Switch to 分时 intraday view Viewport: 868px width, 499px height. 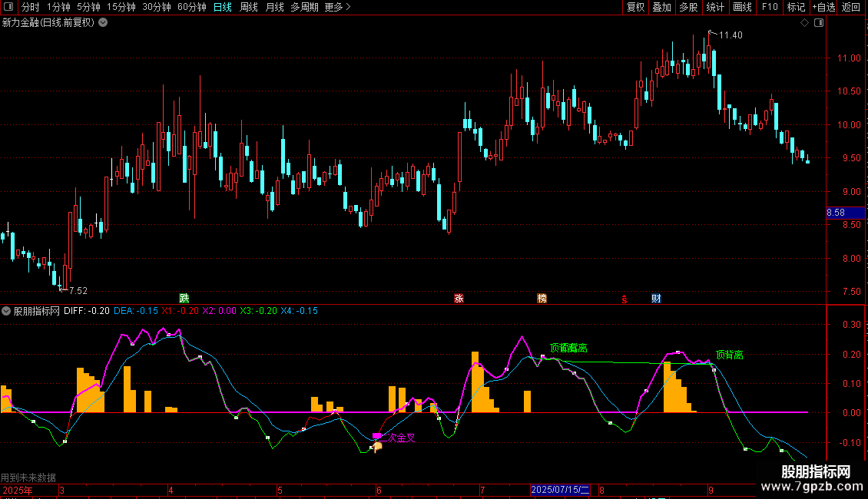tap(31, 7)
